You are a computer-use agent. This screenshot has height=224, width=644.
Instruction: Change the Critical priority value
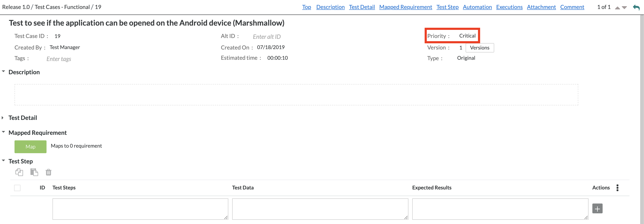pos(467,36)
